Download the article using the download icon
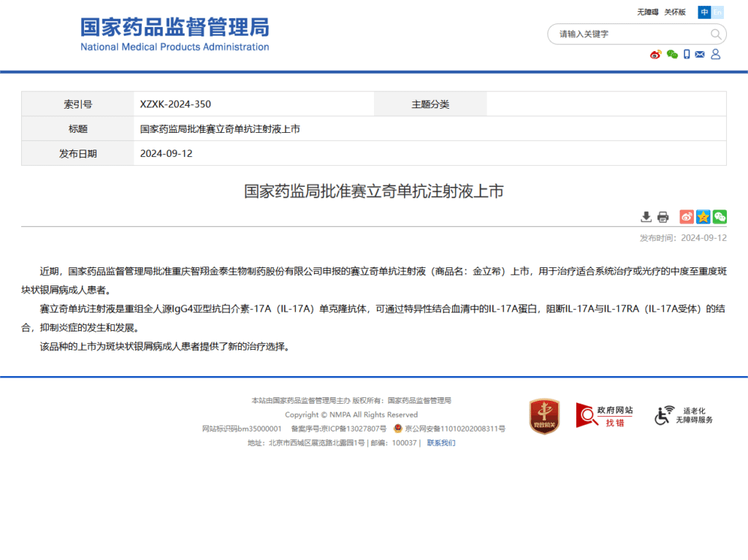This screenshot has width=748, height=560. pyautogui.click(x=646, y=217)
